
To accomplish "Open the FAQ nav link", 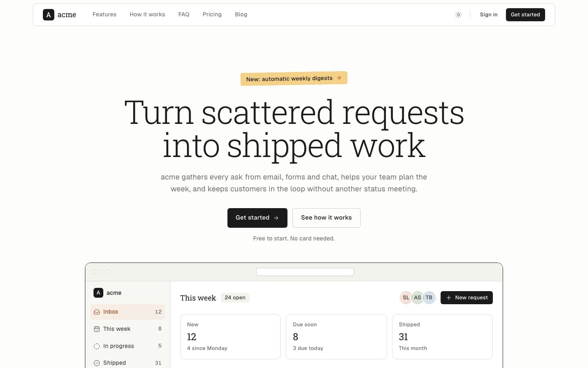I will (184, 14).
